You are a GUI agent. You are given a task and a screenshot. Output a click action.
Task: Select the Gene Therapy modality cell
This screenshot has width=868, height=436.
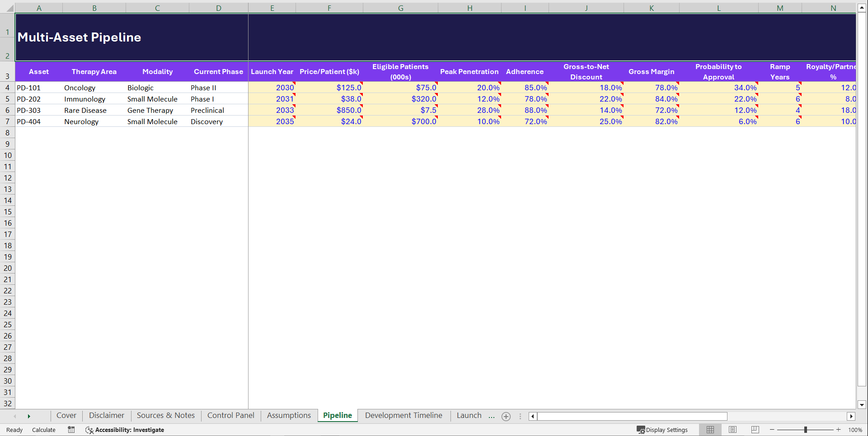157,110
